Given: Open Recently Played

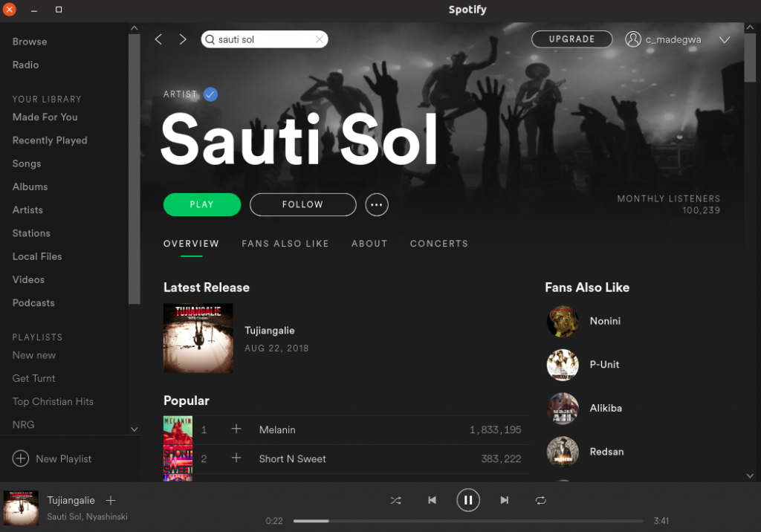Looking at the screenshot, I should click(50, 140).
